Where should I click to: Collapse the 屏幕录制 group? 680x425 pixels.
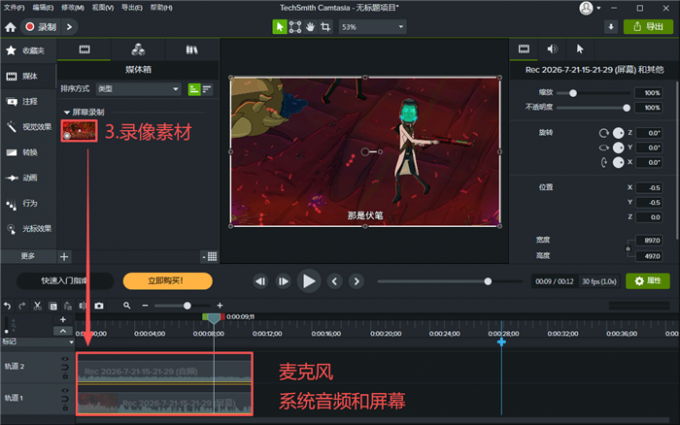coord(67,112)
